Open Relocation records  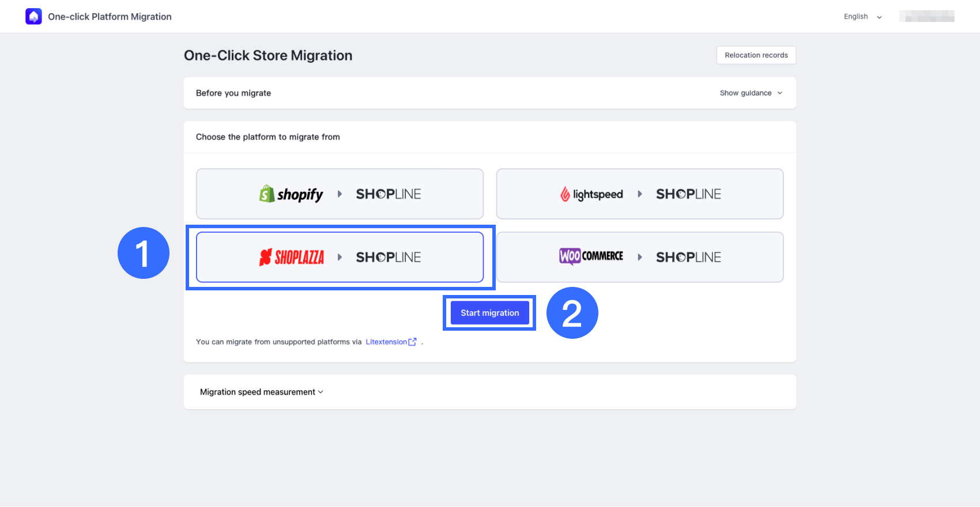[756, 55]
